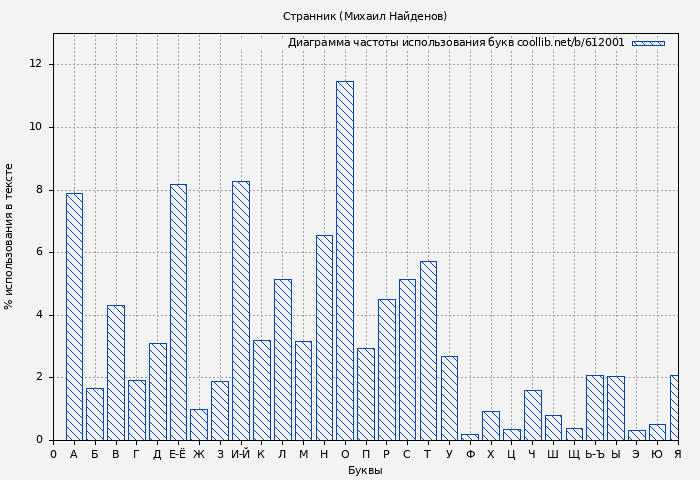
Task: Click the legend's hatched blue swatch
Action: (x=647, y=43)
